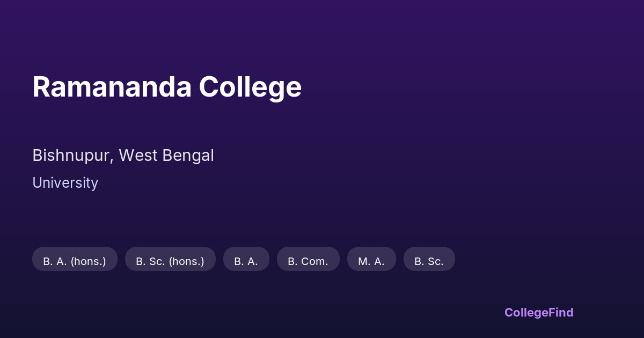Click the Bishnupur, West Bengal location line
The height and width of the screenshot is (338, 644).
coord(123,156)
